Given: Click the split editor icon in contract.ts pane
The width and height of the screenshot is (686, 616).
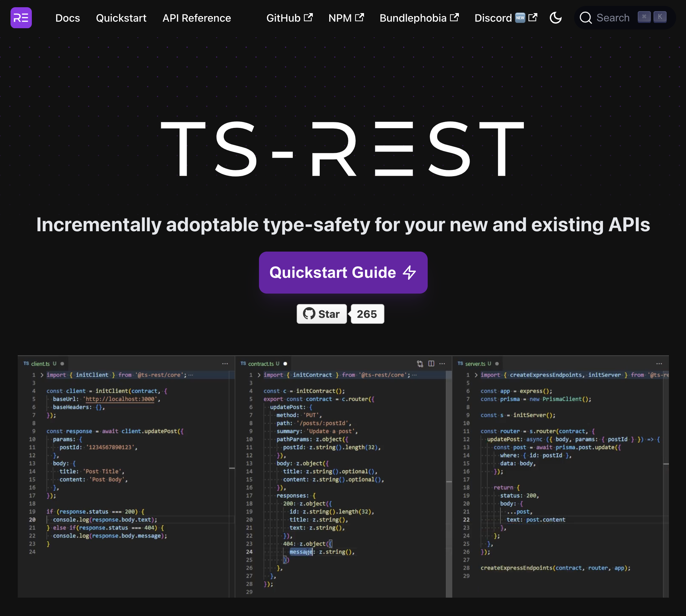Looking at the screenshot, I should pos(431,363).
